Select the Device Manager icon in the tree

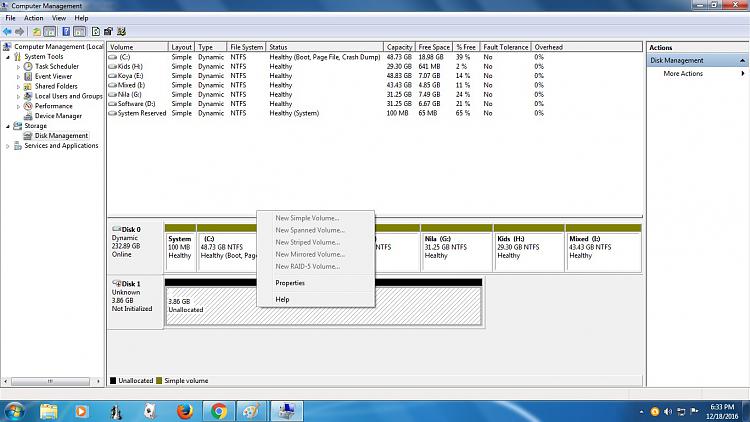[x=28, y=116]
